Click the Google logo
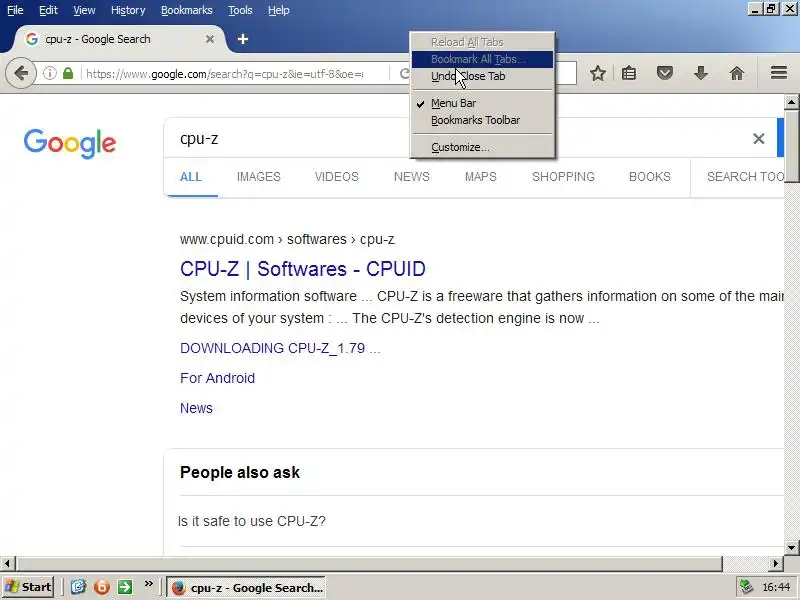Image resolution: width=800 pixels, height=600 pixels. [x=69, y=143]
